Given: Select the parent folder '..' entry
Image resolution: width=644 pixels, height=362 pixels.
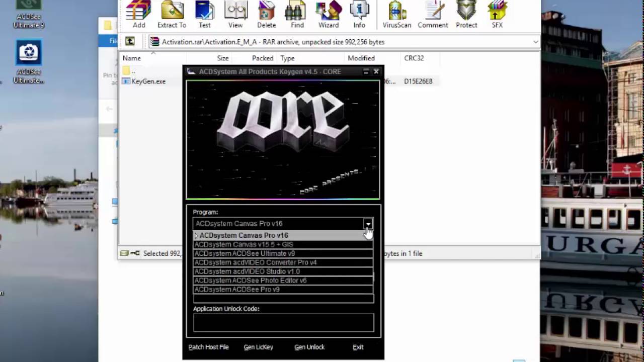Looking at the screenshot, I should (130, 70).
